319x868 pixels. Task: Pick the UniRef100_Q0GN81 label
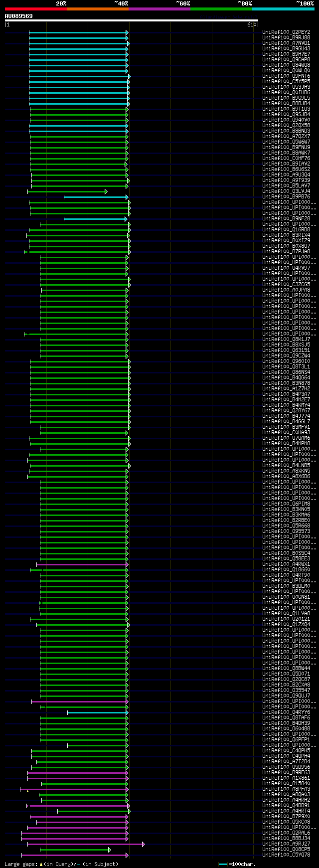click(286, 597)
